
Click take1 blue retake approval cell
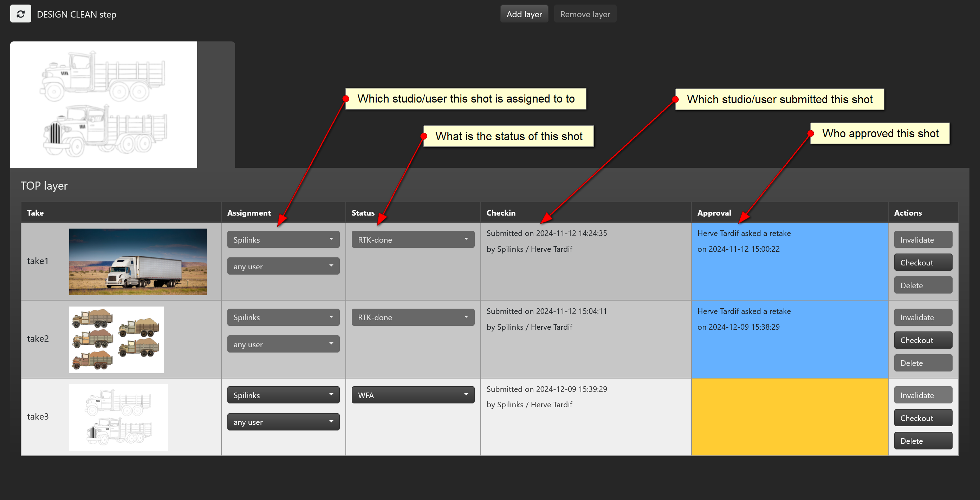pos(789,274)
